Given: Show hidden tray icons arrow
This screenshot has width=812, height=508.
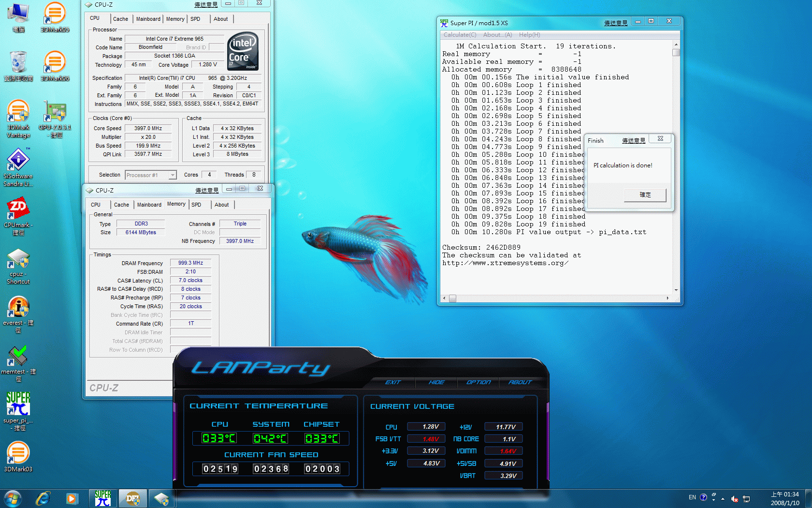Looking at the screenshot, I should point(723,498).
